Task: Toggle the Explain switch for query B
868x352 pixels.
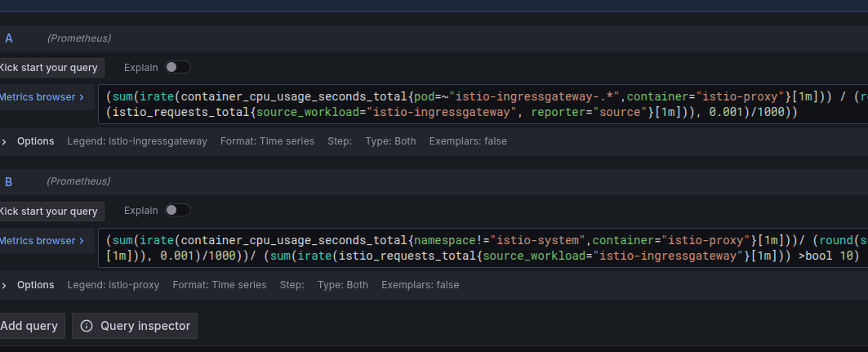Action: point(178,211)
